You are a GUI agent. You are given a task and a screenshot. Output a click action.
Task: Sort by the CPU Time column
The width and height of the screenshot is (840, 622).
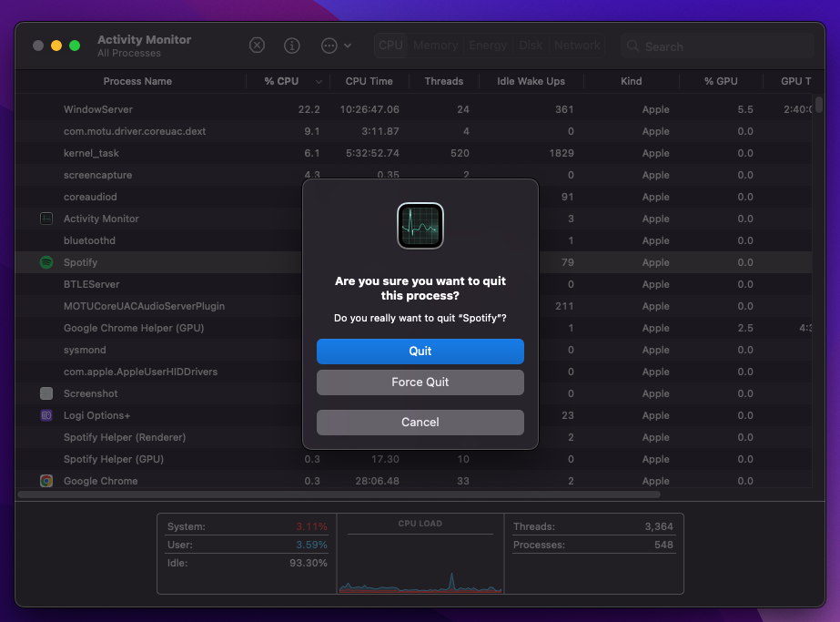pyautogui.click(x=369, y=81)
